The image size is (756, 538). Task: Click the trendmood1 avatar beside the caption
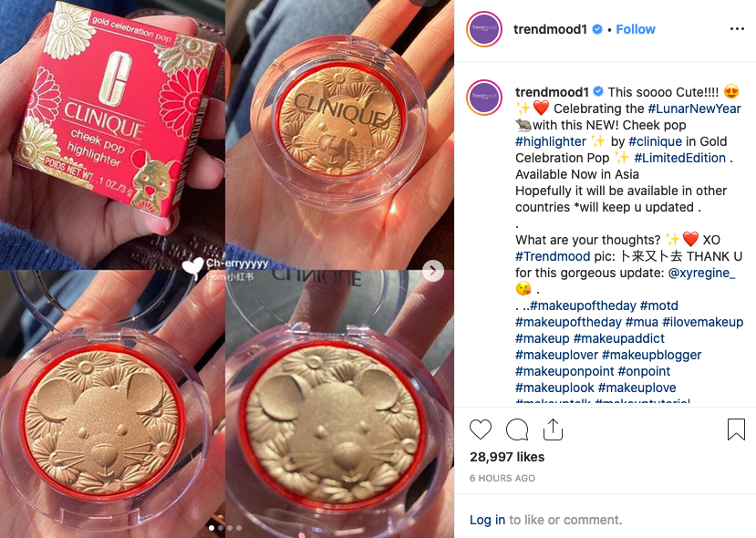click(x=484, y=97)
